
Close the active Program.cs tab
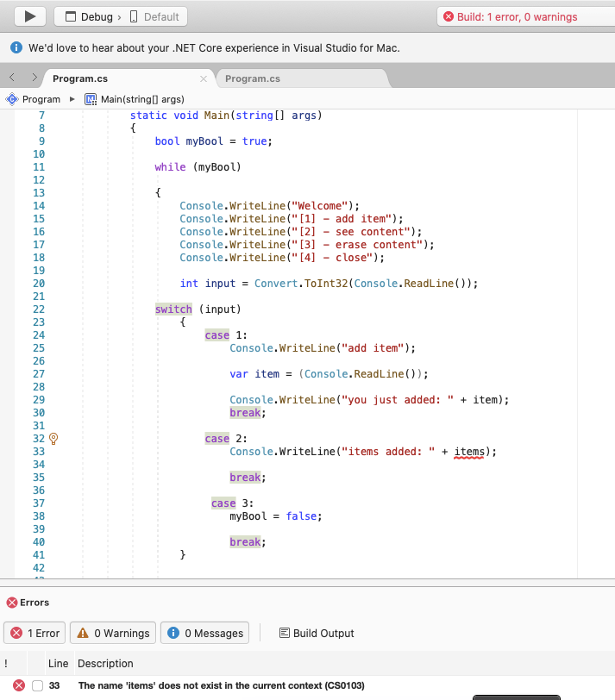(204, 79)
